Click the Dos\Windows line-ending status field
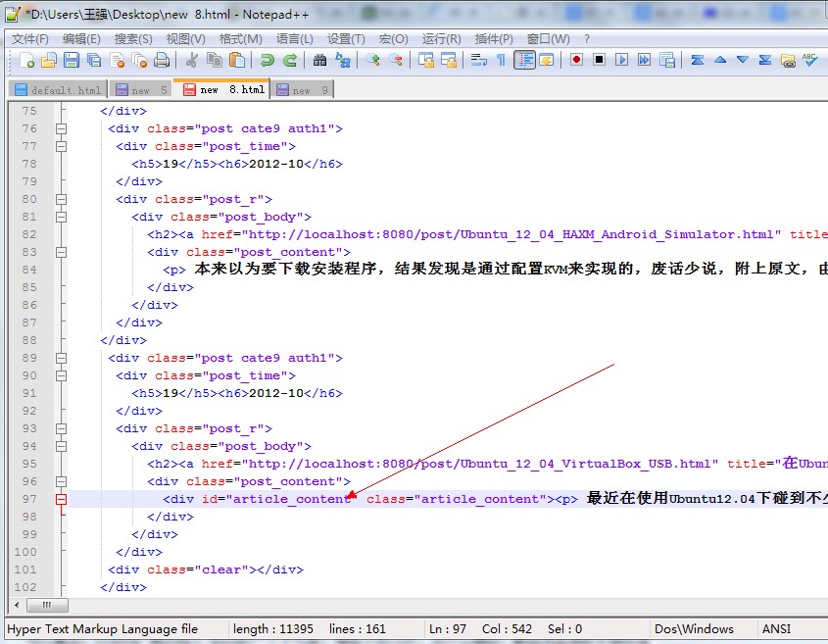The height and width of the screenshot is (644, 828). [694, 629]
